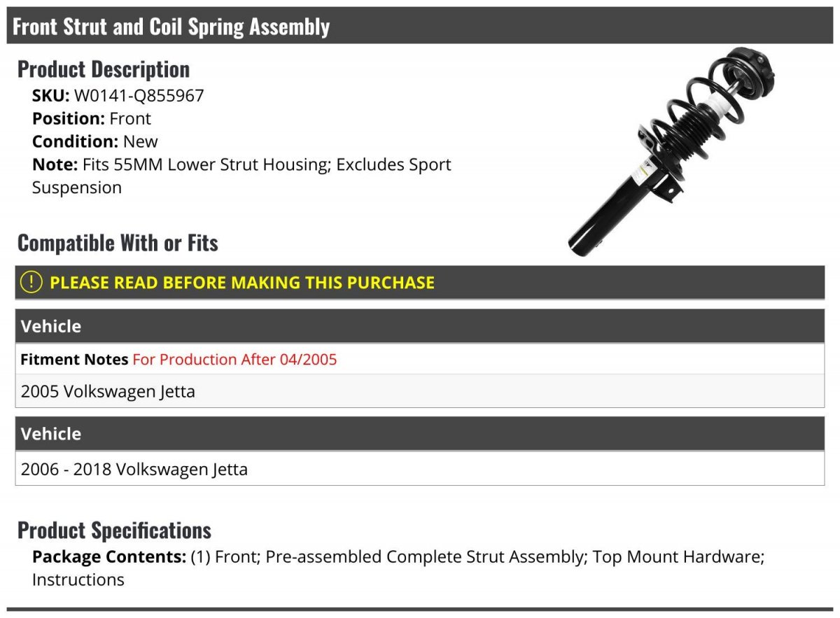Select the SKU number W0141-Q855967
The image size is (840, 618).
[139, 96]
